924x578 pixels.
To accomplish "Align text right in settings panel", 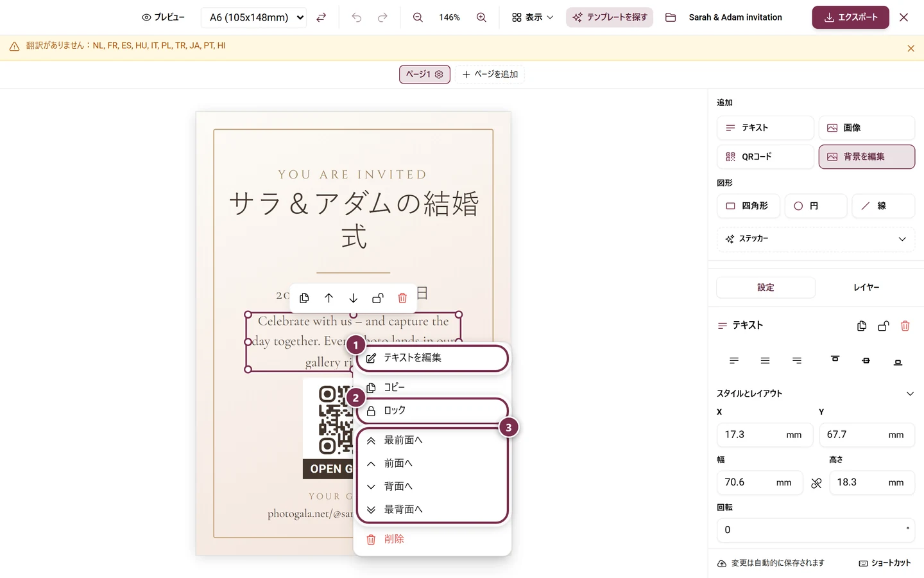I will (x=797, y=361).
